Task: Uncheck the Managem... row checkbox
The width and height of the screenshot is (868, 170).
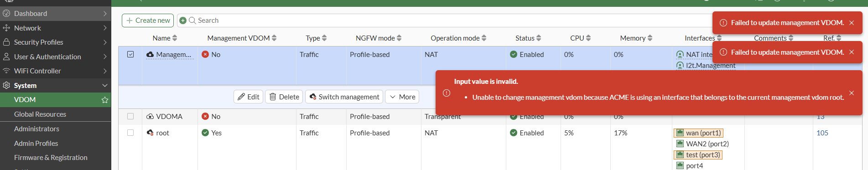Action: [130, 54]
